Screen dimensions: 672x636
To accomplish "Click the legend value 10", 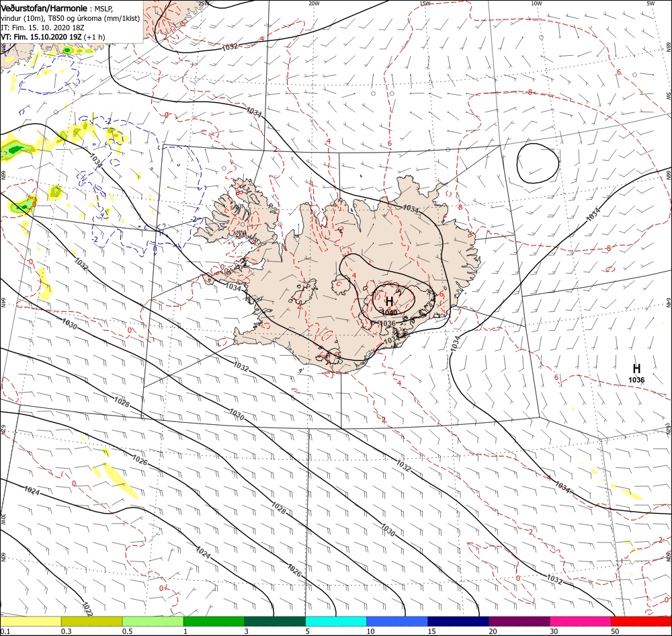I will pyautogui.click(x=370, y=631).
